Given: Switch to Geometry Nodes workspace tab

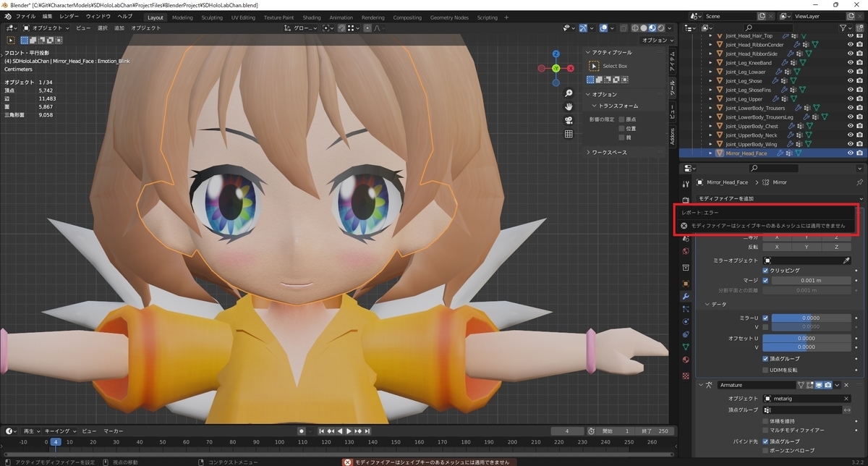Looking at the screenshot, I should pos(449,17).
